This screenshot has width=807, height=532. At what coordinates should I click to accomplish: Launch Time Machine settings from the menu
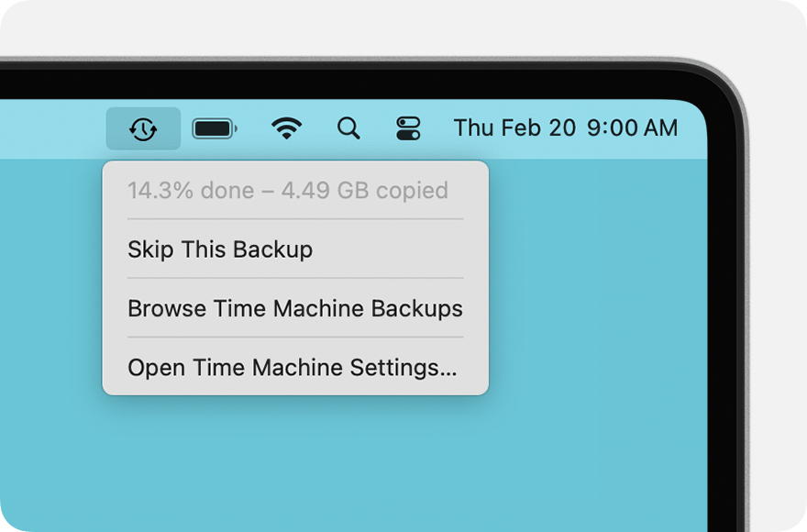[293, 368]
